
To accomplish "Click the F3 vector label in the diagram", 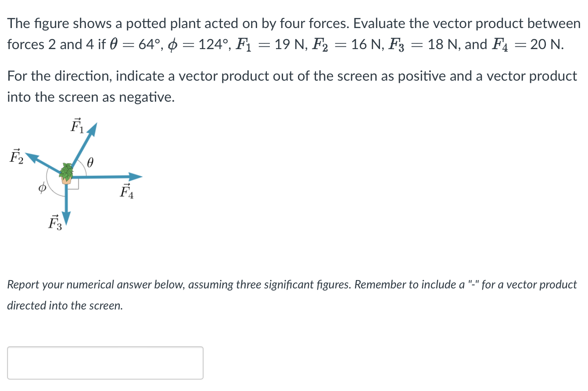I will (x=55, y=223).
